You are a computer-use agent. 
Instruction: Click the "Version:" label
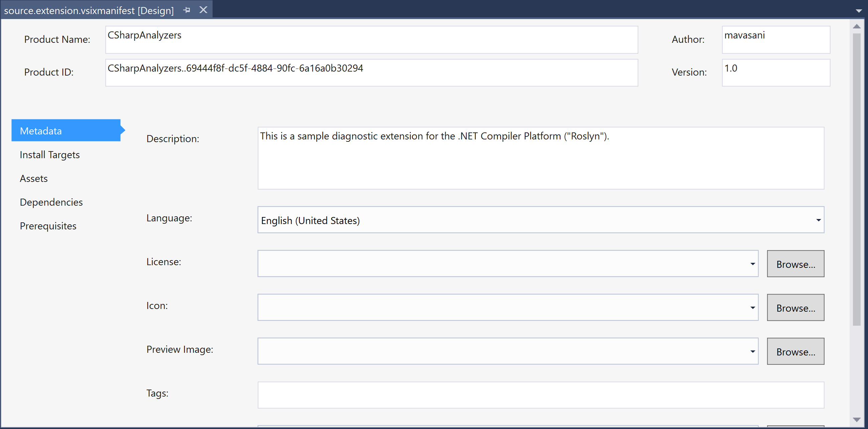[689, 72]
